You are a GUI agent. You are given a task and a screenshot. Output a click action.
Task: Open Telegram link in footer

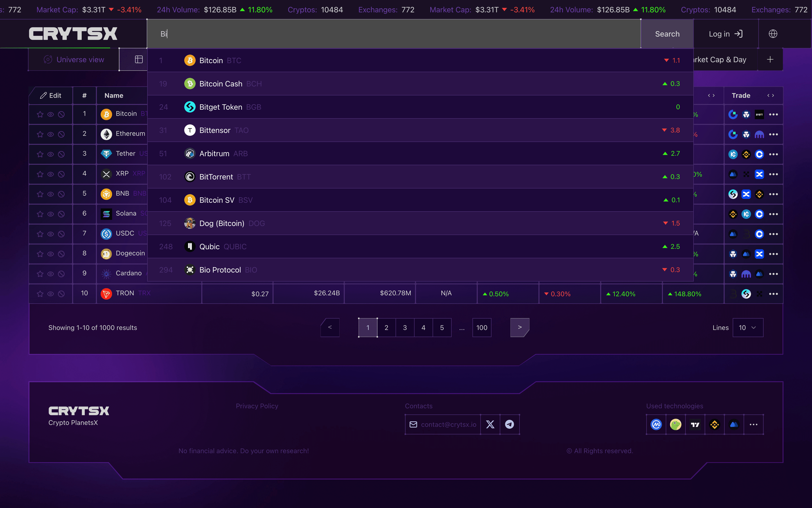coord(510,424)
